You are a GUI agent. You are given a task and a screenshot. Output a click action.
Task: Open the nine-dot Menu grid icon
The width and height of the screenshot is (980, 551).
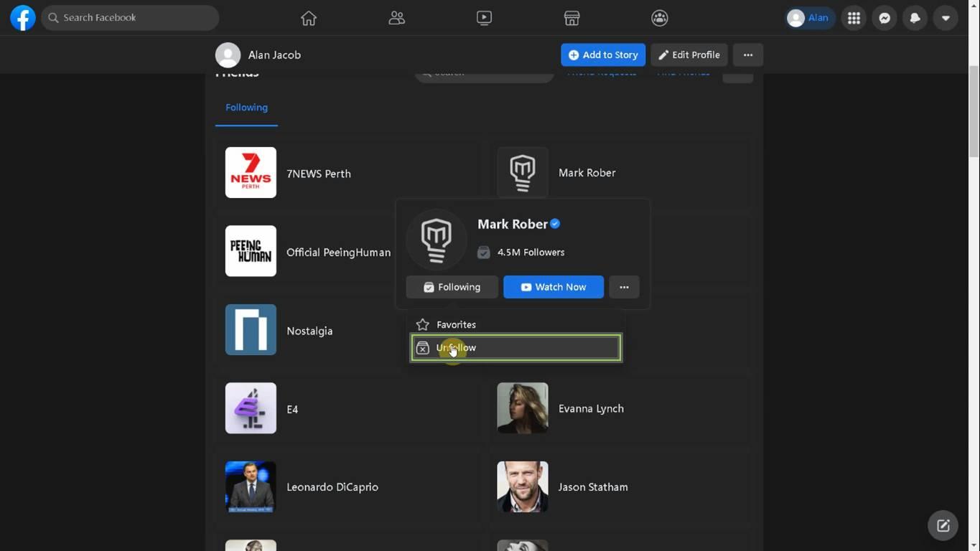pos(854,18)
